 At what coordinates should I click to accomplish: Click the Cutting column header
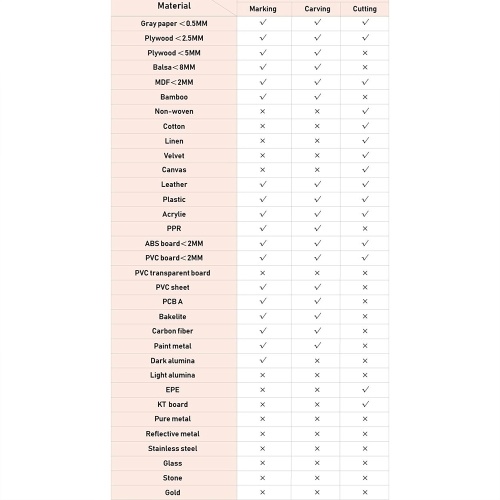point(365,9)
